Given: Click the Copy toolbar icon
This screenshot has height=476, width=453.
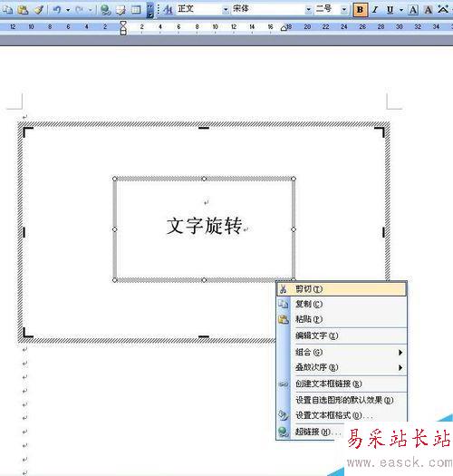Looking at the screenshot, I should pos(7,10).
